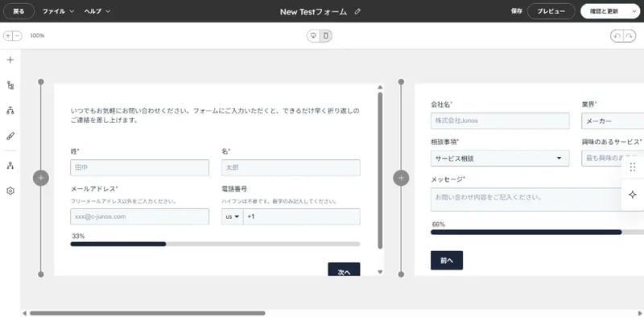The image size is (644, 317).
Task: Click the 次へ next button
Action: coord(345,270)
